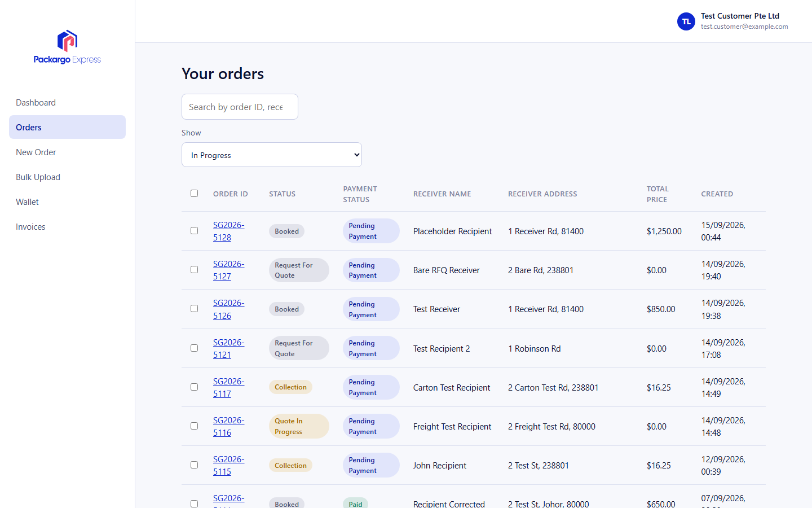This screenshot has height=508, width=812.
Task: Click Collection badge for John Recipient
Action: (290, 465)
